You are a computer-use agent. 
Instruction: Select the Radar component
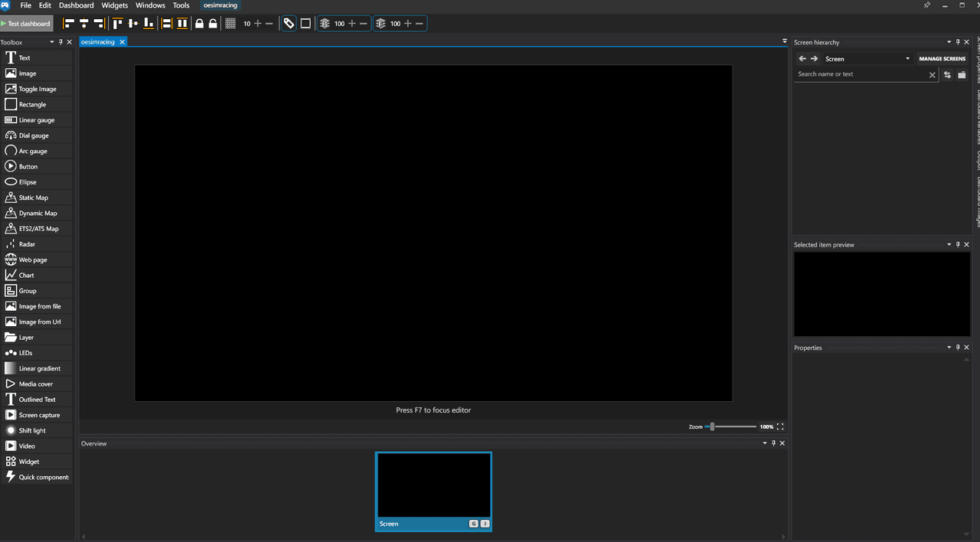point(36,244)
